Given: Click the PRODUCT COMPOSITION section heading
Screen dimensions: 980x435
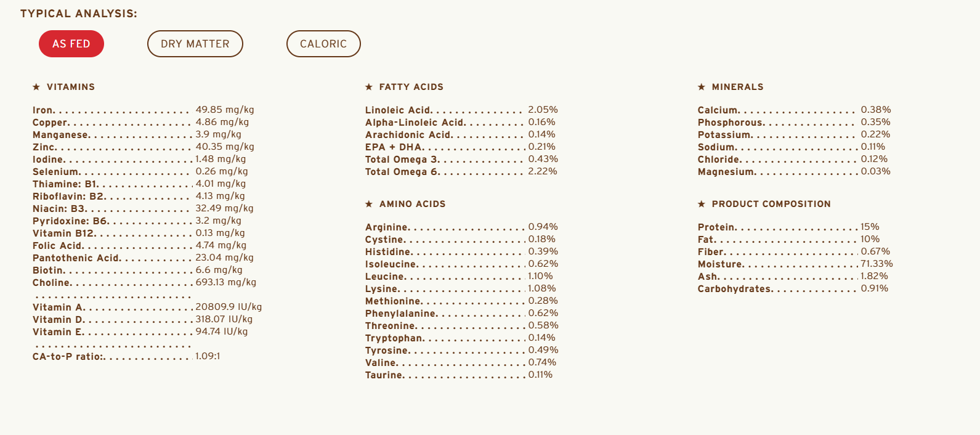Looking at the screenshot, I should pyautogui.click(x=771, y=204).
